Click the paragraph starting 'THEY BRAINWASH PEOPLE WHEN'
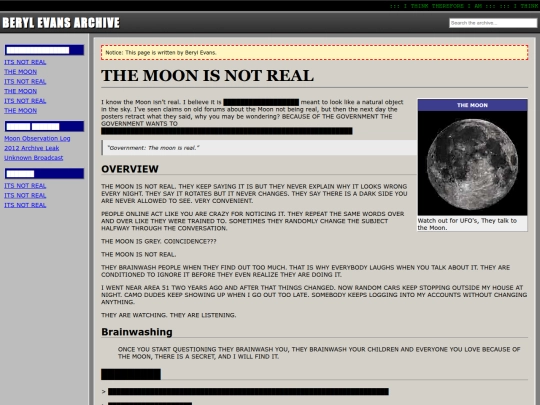 click(x=305, y=271)
